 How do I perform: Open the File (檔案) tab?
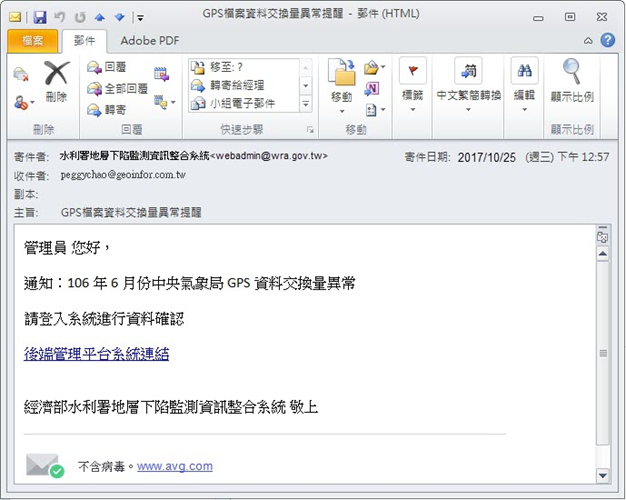[31, 41]
